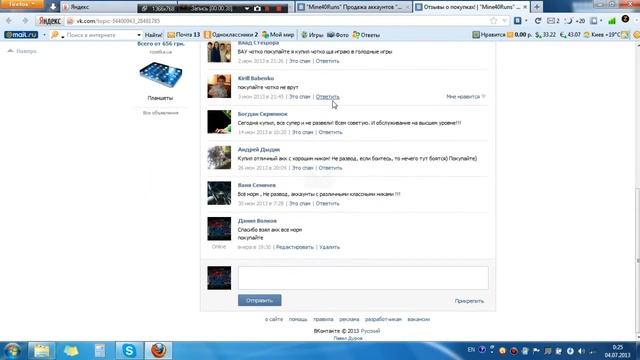Click the Планшеты ad tablet image
The width and height of the screenshot is (640, 360).
(160, 75)
